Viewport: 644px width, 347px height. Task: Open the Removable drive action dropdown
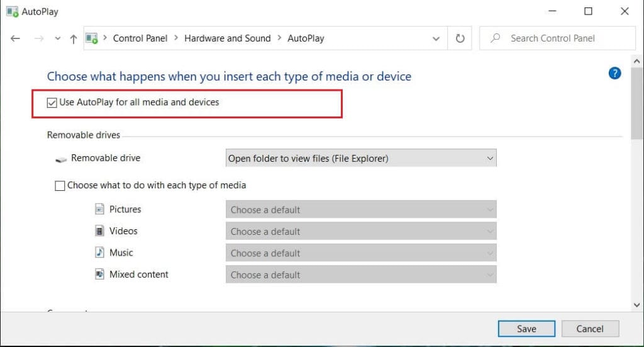(361, 159)
